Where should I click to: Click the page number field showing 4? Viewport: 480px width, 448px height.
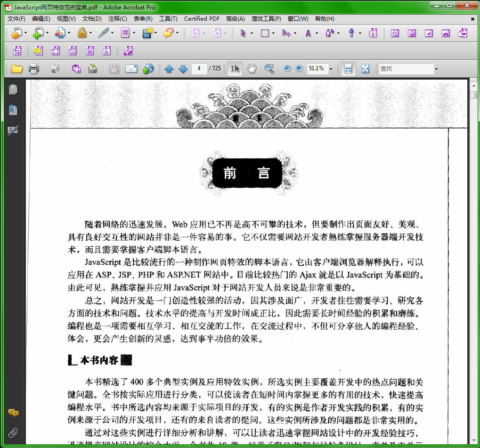[199, 69]
